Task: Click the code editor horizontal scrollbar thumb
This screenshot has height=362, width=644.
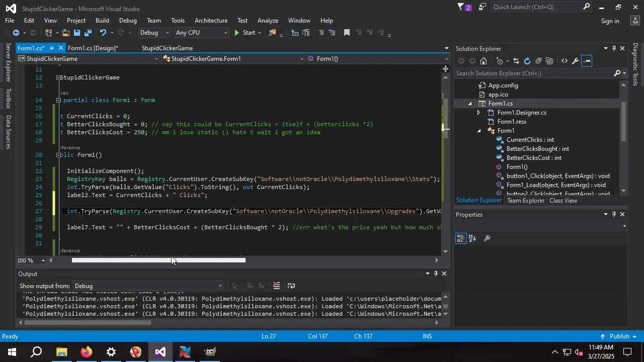Action: [x=158, y=260]
